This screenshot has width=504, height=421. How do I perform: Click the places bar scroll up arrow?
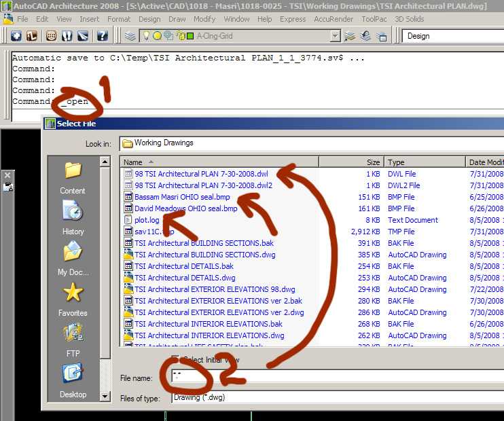(105, 162)
